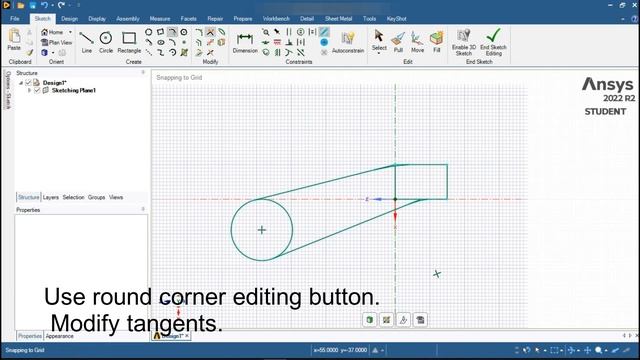The image size is (640, 360).
Task: Switch to the Measure ribbon tab
Action: [160, 19]
